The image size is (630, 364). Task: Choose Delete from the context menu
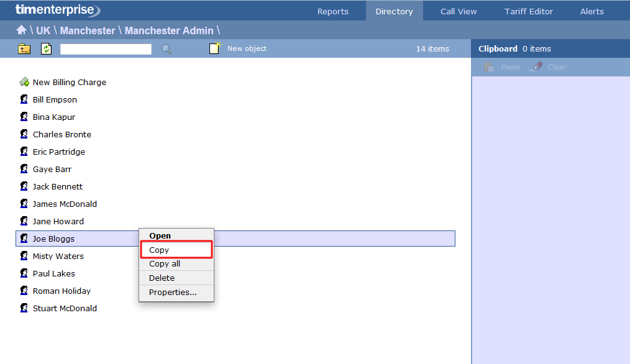coord(162,278)
